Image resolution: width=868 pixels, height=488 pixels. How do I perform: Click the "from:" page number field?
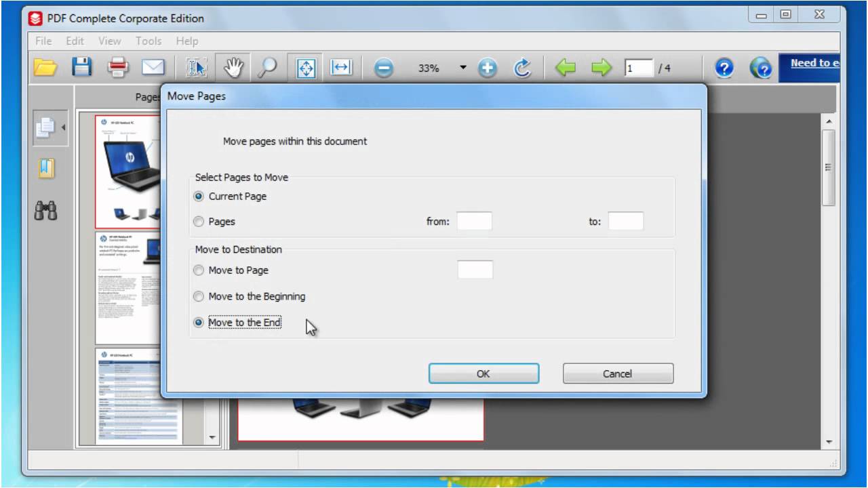(475, 222)
